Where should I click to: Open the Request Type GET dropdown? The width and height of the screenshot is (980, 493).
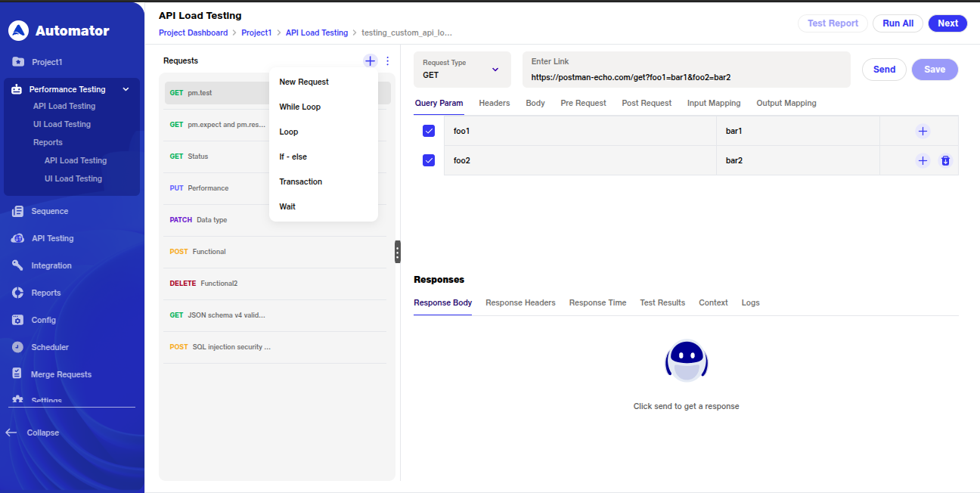click(x=462, y=70)
